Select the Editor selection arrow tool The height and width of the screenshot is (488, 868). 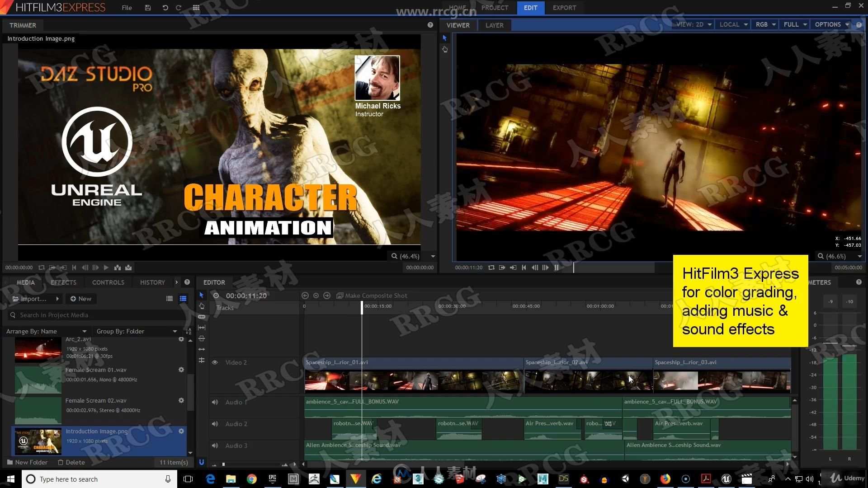[202, 295]
